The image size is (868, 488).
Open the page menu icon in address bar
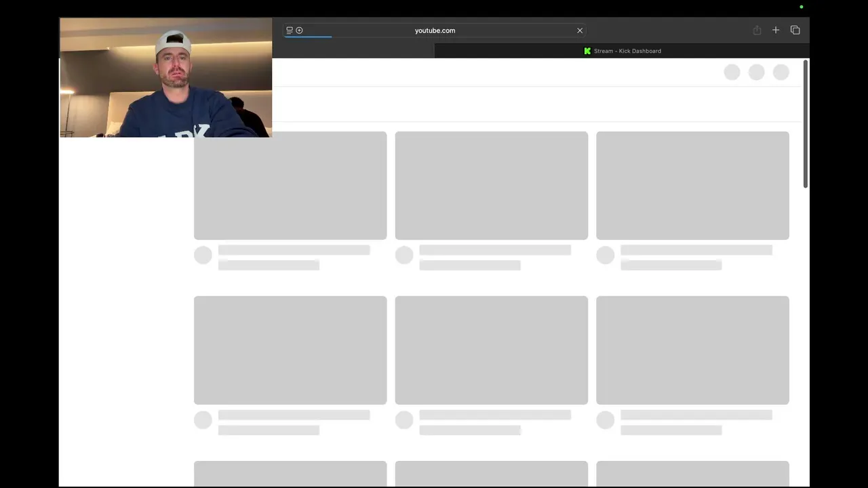pyautogui.click(x=290, y=30)
